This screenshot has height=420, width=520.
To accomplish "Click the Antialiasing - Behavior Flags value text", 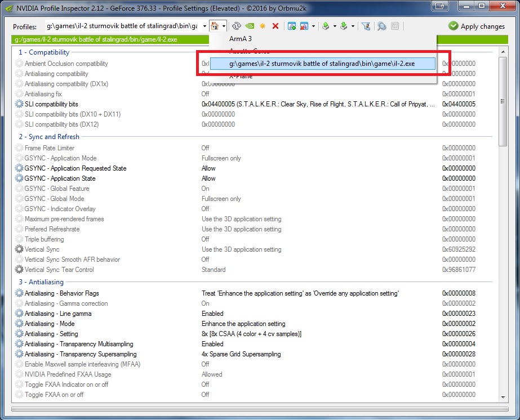I will click(x=300, y=293).
